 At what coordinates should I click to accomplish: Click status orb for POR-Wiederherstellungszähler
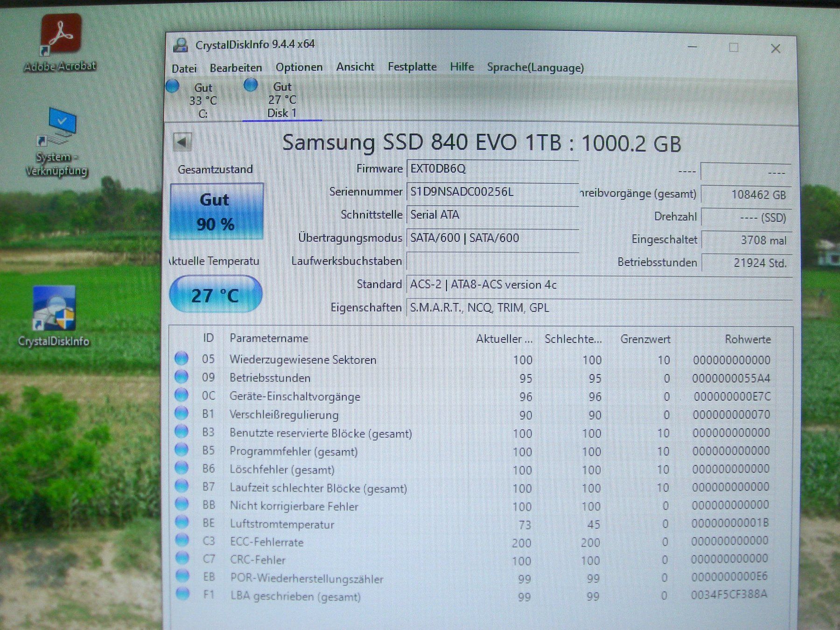coord(182,576)
